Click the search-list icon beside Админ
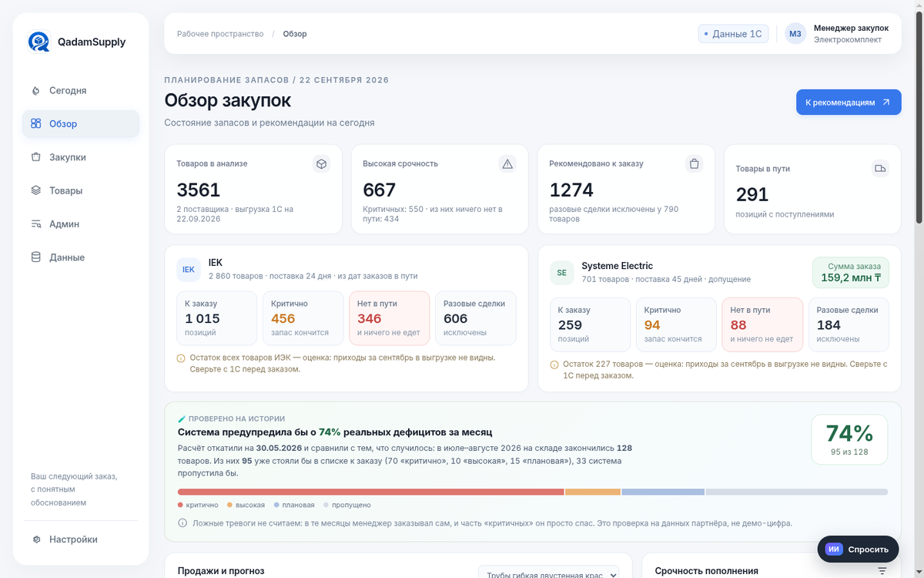The height and width of the screenshot is (578, 924). coord(36,224)
